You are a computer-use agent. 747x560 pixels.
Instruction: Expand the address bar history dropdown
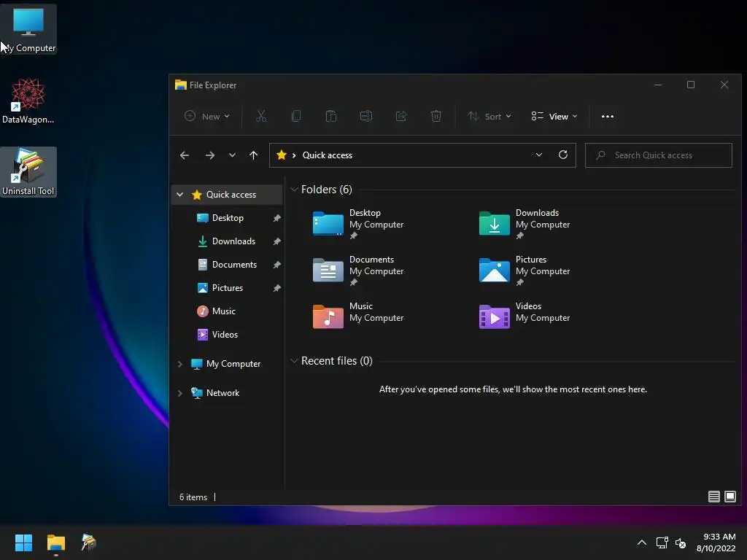tap(539, 155)
